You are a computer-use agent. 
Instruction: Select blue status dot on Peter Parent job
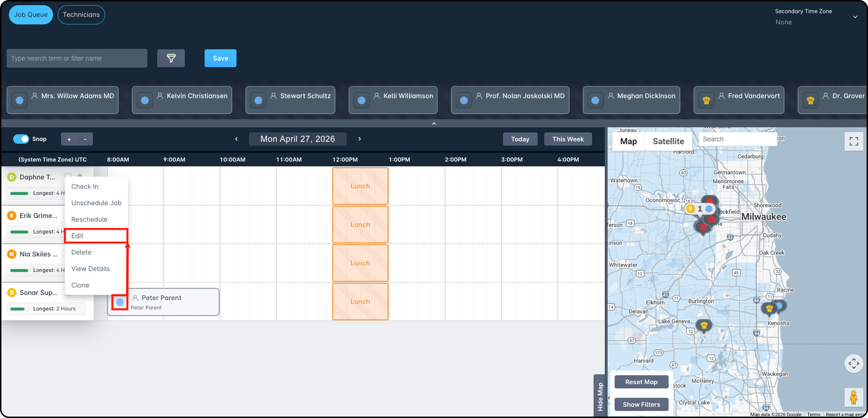pyautogui.click(x=120, y=302)
